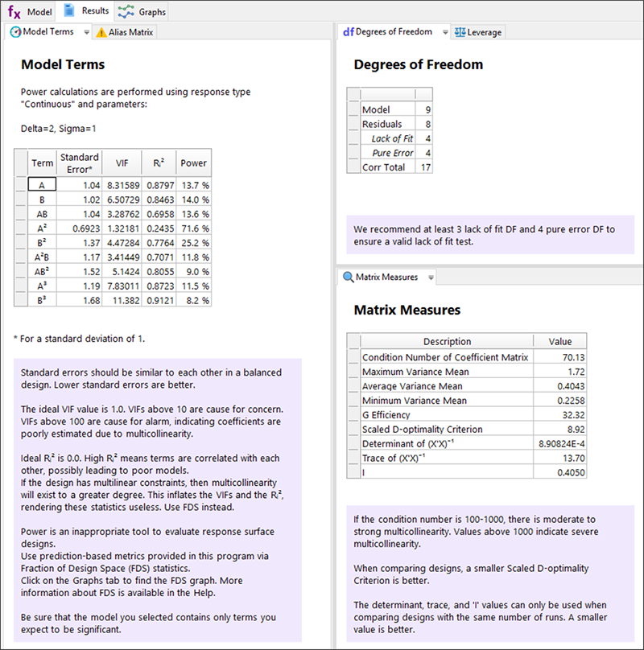Click the fx Model icon
The height and width of the screenshot is (650, 644).
click(14, 12)
